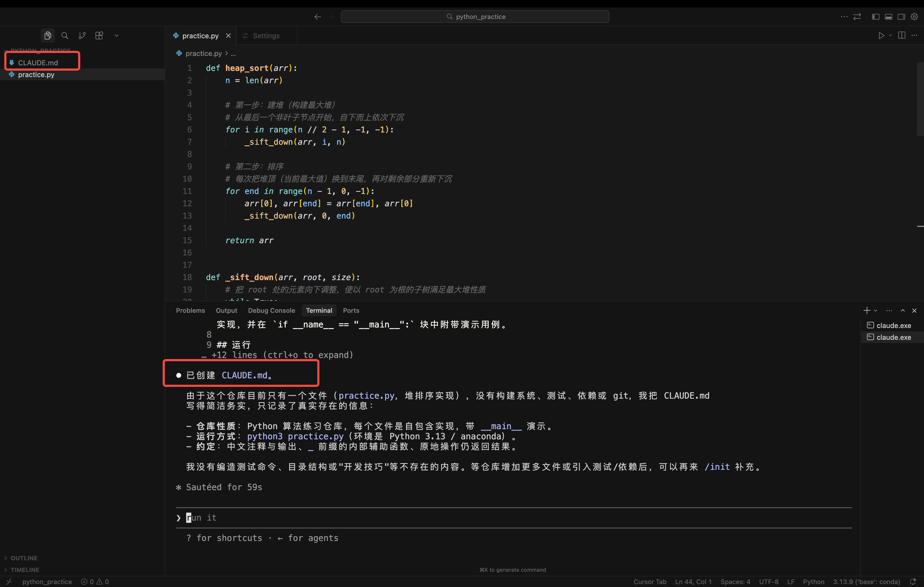
Task: Toggle the primary sidebar layout icon
Action: coord(875,17)
